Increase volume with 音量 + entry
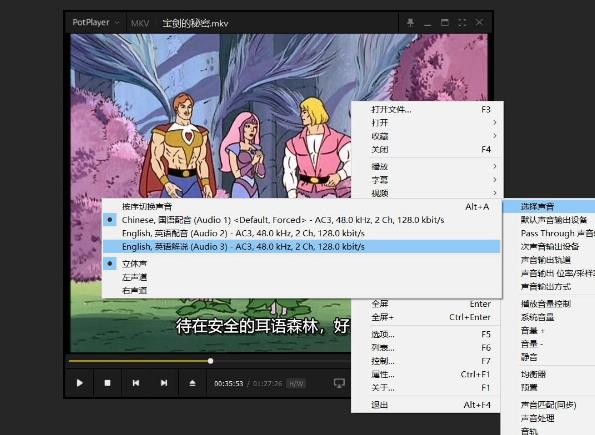This screenshot has height=435, width=595. 549,330
